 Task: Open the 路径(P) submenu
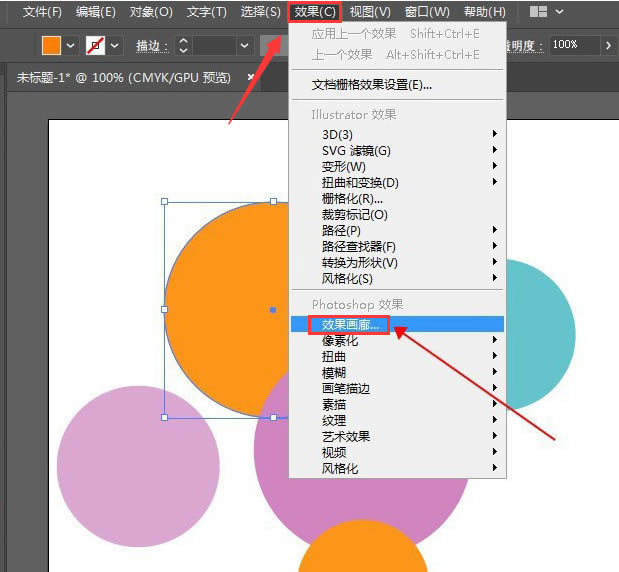click(x=398, y=231)
